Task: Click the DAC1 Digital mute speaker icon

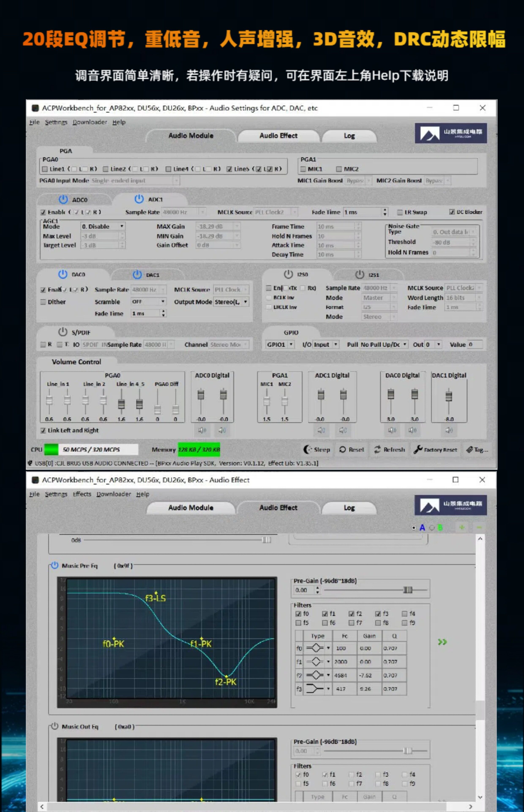Action: 449,430
